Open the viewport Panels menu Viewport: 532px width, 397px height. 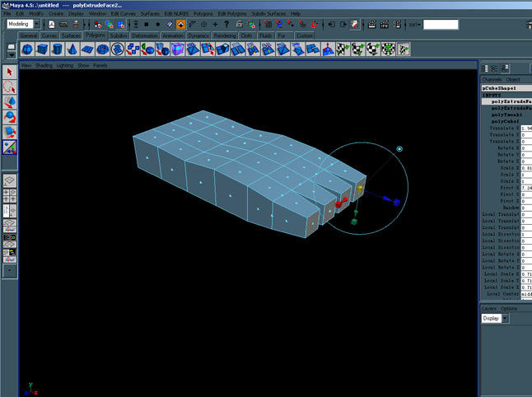100,65
